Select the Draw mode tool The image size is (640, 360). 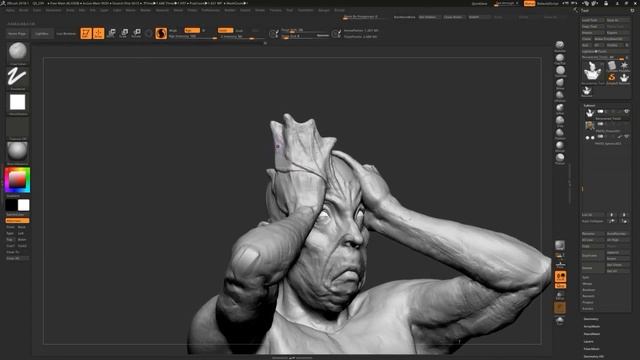98,33
